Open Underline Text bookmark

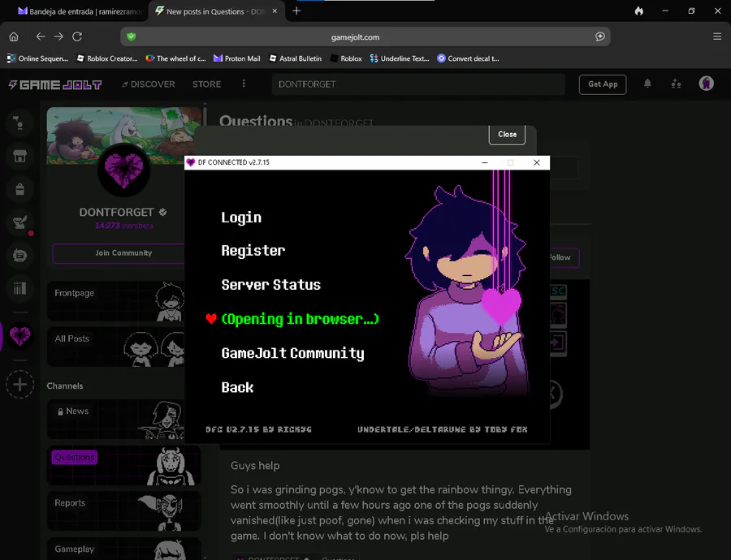pos(400,58)
